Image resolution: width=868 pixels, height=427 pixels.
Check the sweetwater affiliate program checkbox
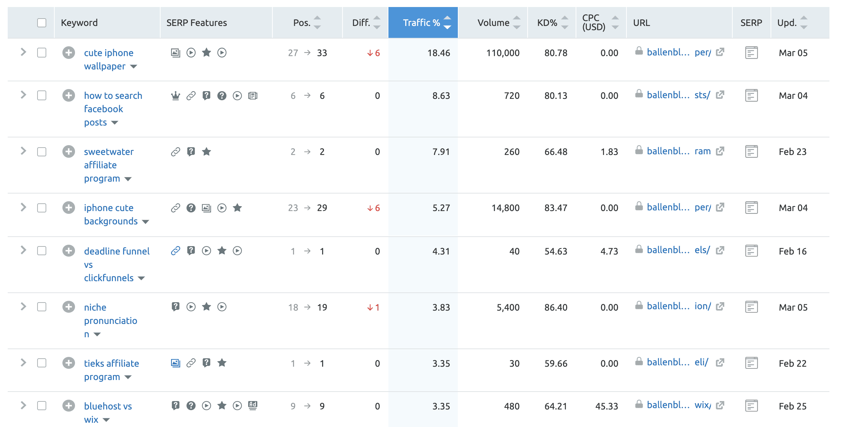pyautogui.click(x=42, y=151)
